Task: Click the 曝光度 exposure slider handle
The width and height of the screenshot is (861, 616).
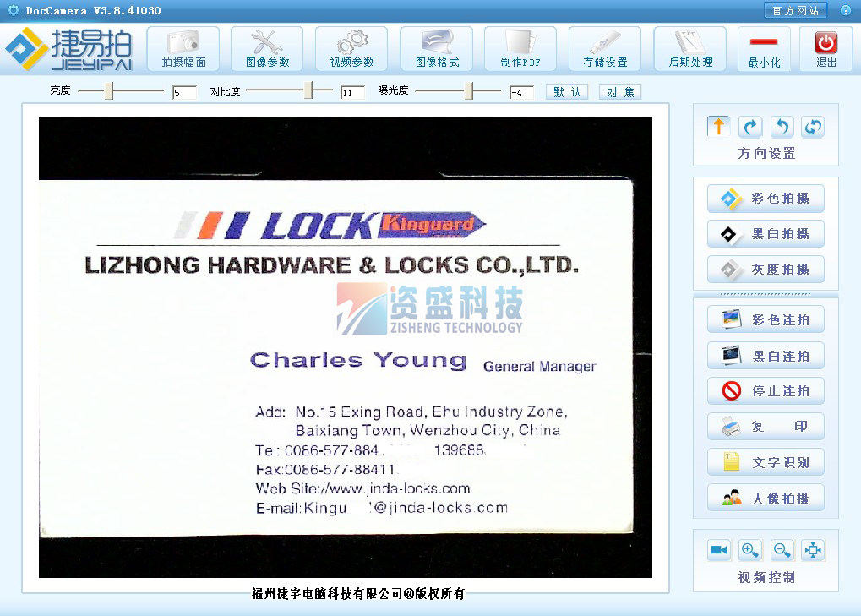Action: click(x=469, y=90)
